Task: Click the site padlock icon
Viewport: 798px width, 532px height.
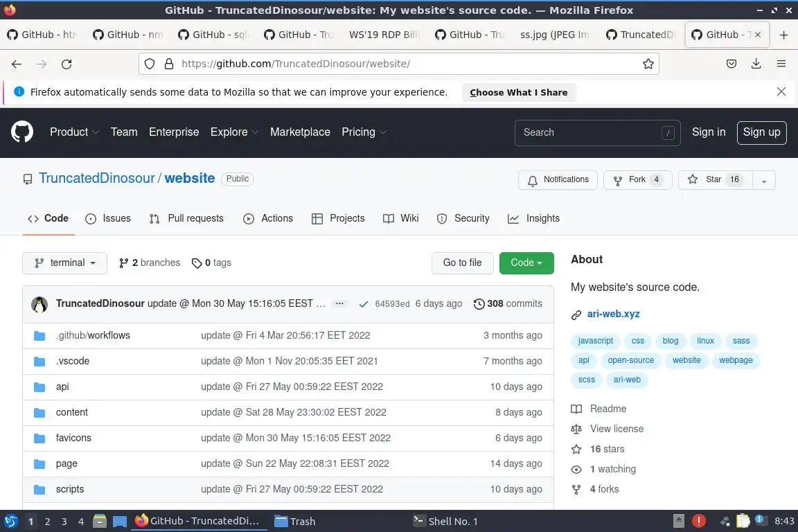Action: pyautogui.click(x=169, y=64)
